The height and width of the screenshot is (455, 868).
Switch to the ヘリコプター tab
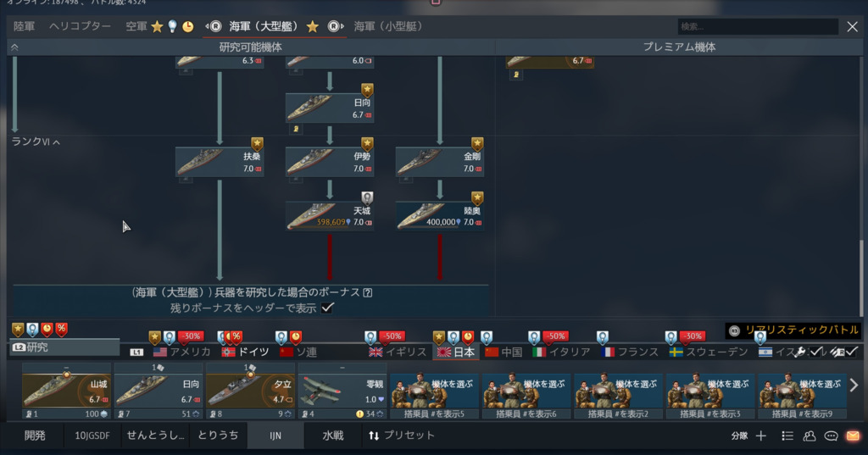click(x=80, y=26)
